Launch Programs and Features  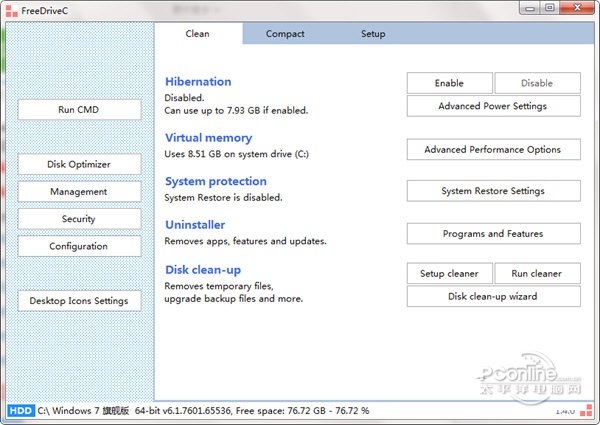tap(493, 233)
